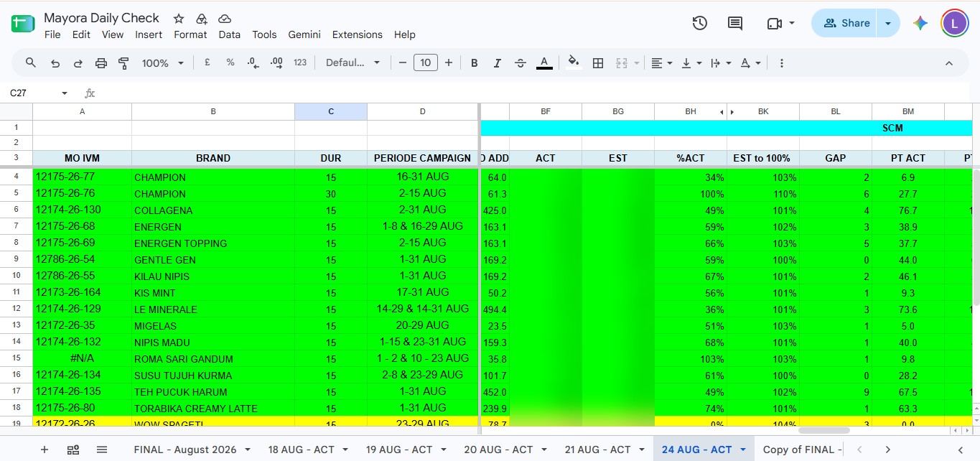Image resolution: width=980 pixels, height=461 pixels.
Task: Toggle bold formatting
Action: tap(474, 63)
